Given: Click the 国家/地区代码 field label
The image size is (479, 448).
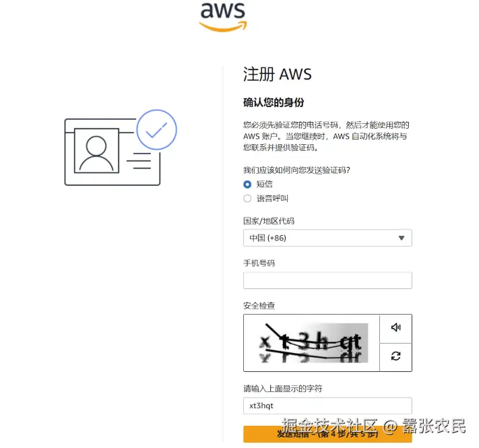Looking at the screenshot, I should (x=269, y=221).
